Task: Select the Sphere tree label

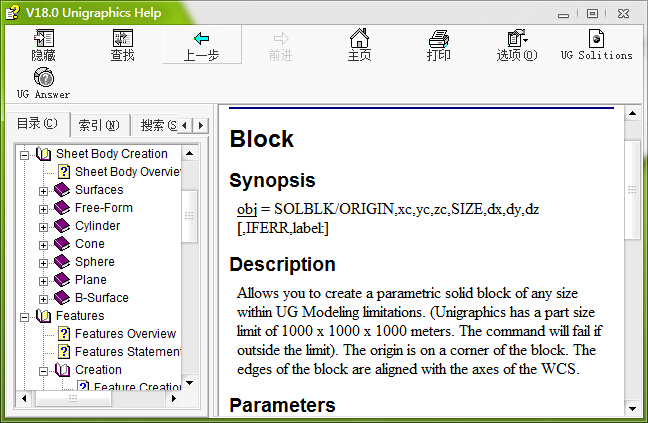Action: (x=95, y=261)
